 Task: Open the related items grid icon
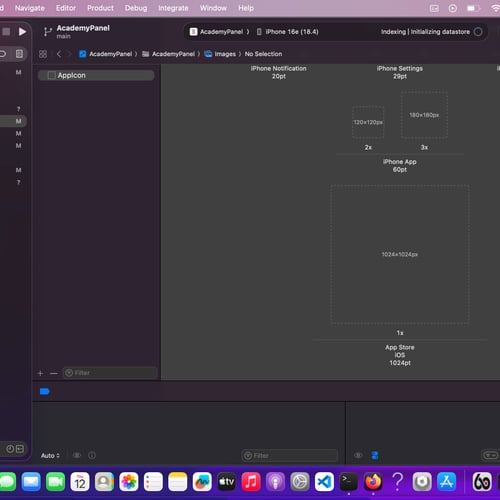tap(43, 54)
